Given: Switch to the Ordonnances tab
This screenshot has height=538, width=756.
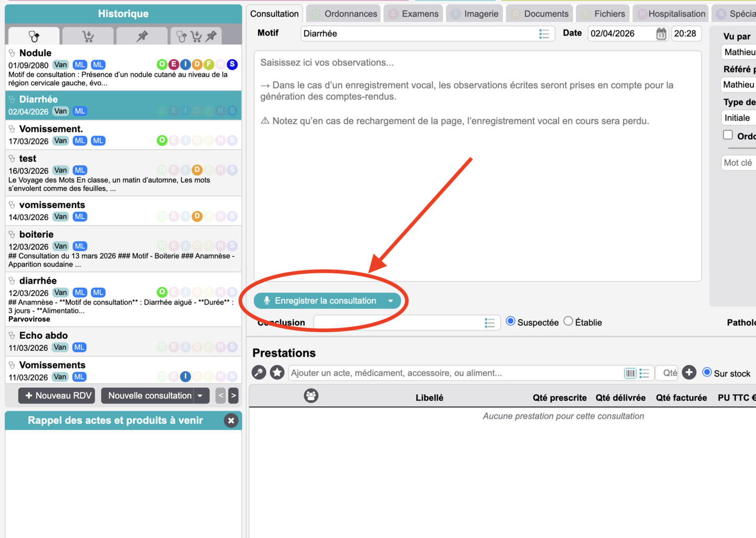Looking at the screenshot, I should pyautogui.click(x=344, y=14).
